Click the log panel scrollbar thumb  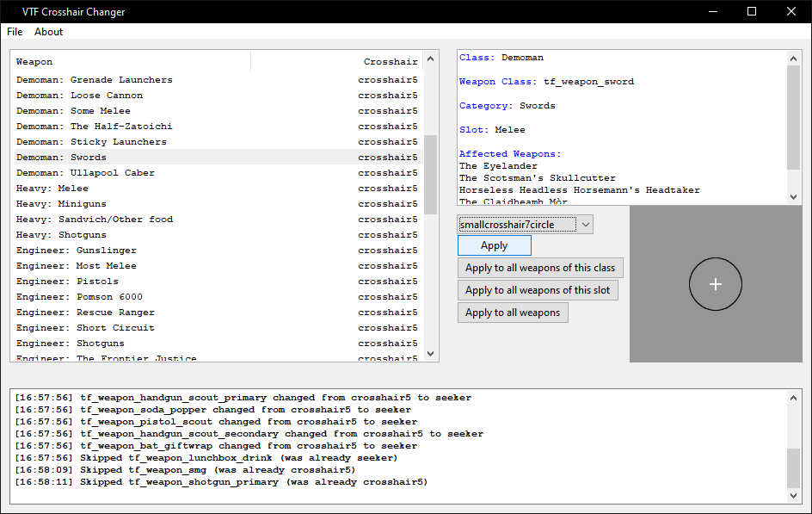(x=793, y=468)
